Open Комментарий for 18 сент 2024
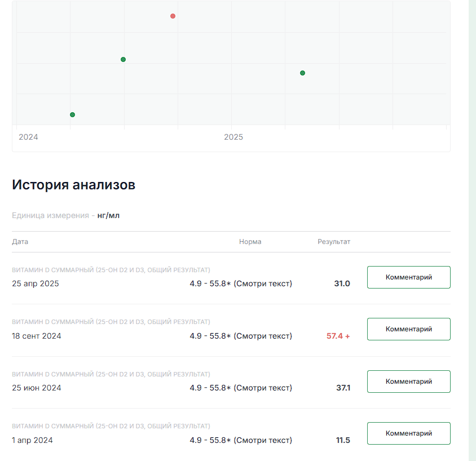Image resolution: width=476 pixels, height=461 pixels. tap(409, 329)
